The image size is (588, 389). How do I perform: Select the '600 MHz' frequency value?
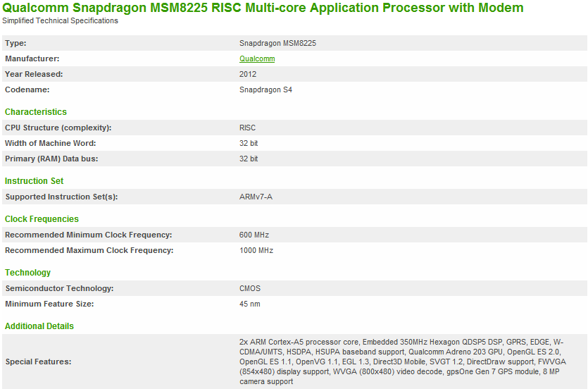pos(254,235)
